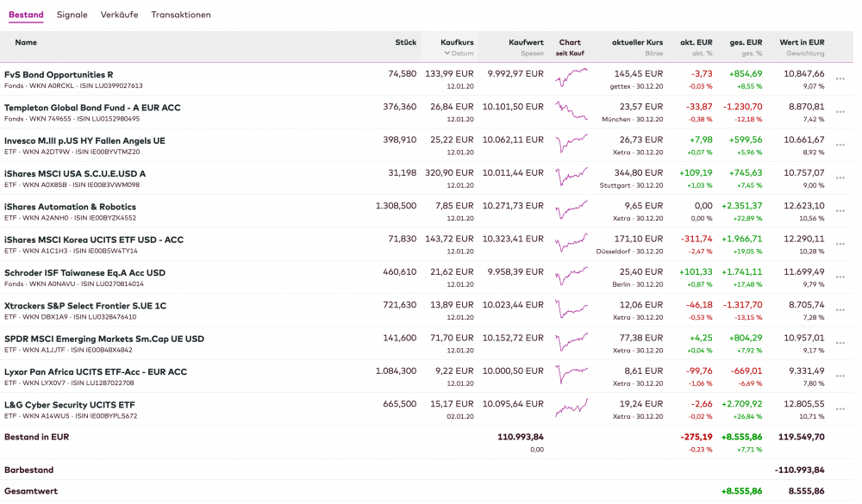The image size is (862, 504).
Task: Go to the Transaktionen tab
Action: (x=181, y=15)
